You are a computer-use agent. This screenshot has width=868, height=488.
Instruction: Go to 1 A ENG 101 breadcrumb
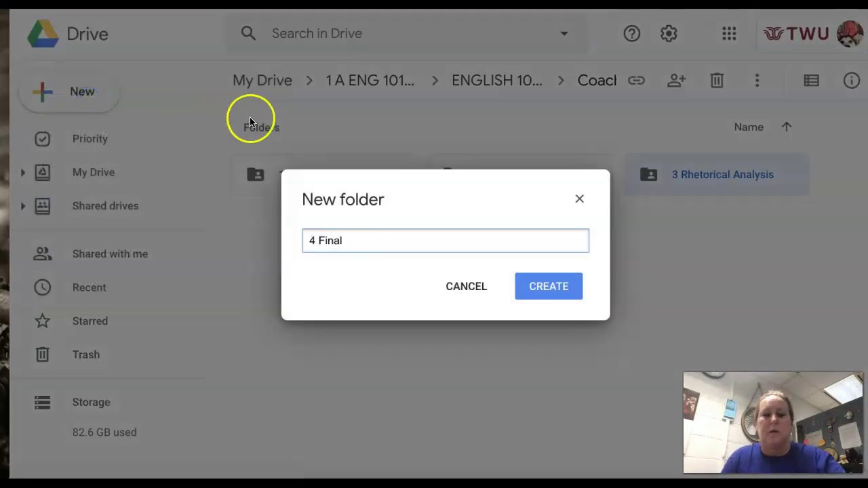[x=370, y=80]
